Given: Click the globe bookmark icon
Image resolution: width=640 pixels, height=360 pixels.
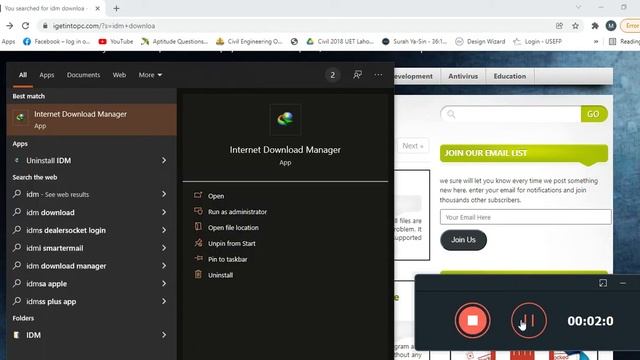Looking at the screenshot, I should tap(294, 42).
